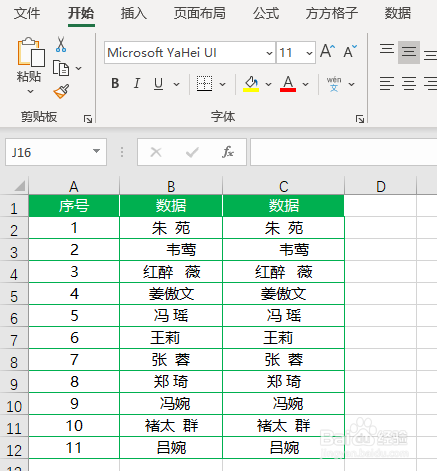Click cell B3 containing 韦莺
The image size is (437, 471).
[171, 250]
